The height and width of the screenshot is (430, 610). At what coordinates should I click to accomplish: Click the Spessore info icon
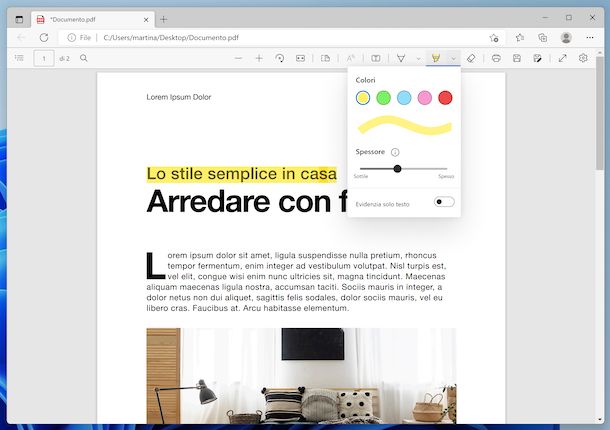[395, 152]
